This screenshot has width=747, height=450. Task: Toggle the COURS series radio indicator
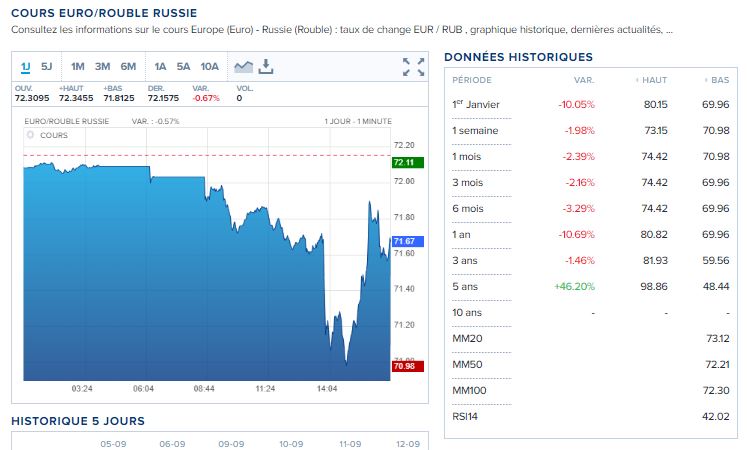tap(31, 134)
